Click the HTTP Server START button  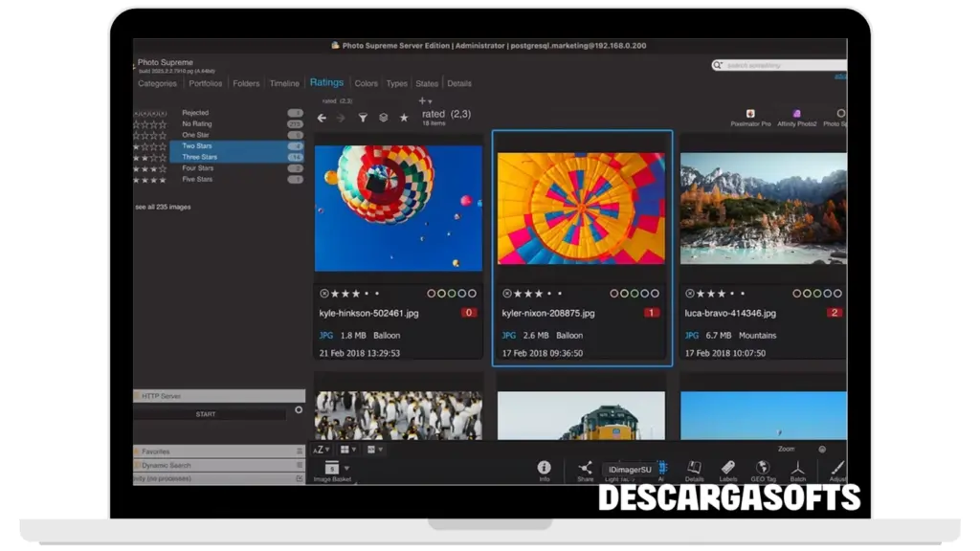click(206, 414)
